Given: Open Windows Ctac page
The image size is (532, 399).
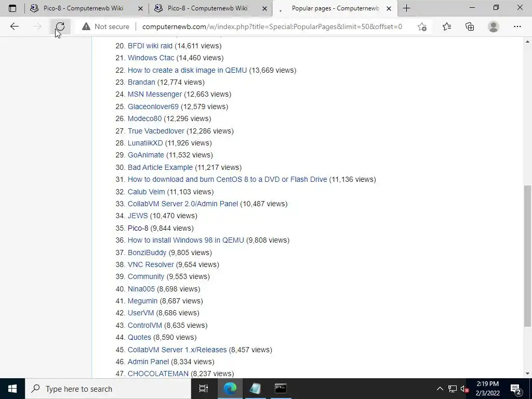Looking at the screenshot, I should (151, 58).
